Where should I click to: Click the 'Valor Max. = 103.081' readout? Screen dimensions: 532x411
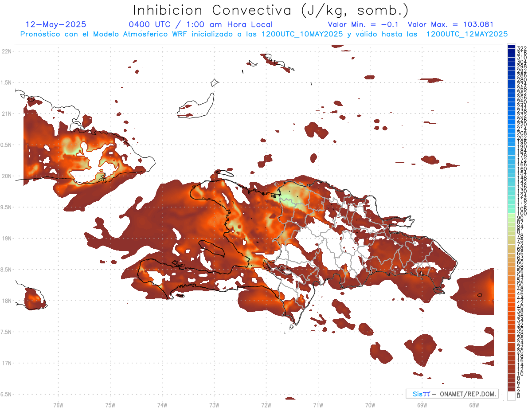pos(450,24)
